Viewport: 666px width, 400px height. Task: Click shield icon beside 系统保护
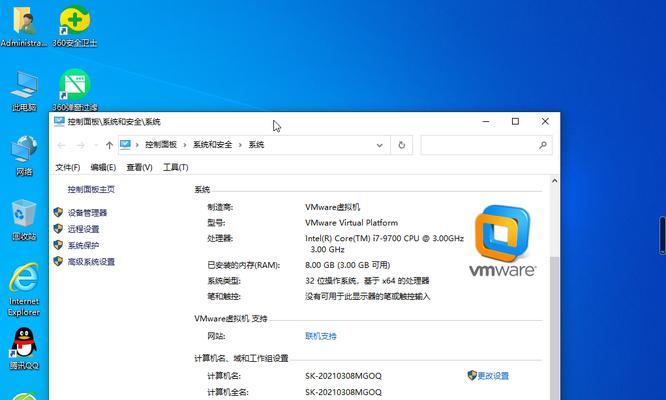click(x=58, y=245)
